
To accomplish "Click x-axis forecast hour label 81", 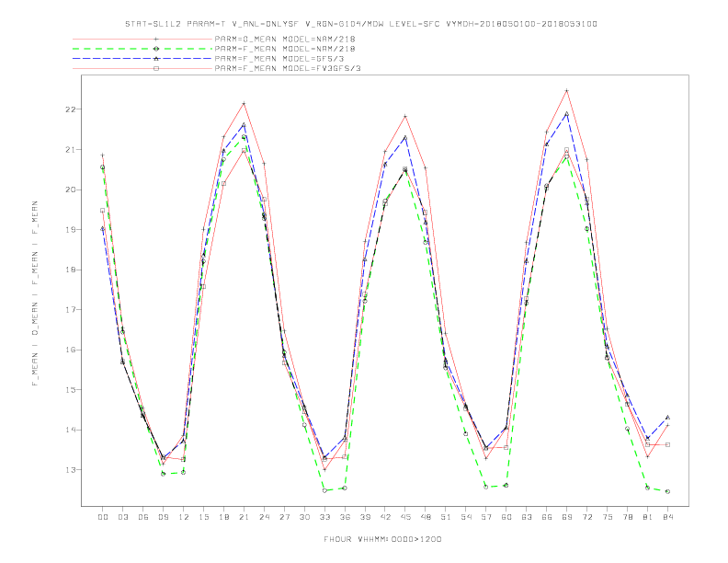I will pos(648,517).
